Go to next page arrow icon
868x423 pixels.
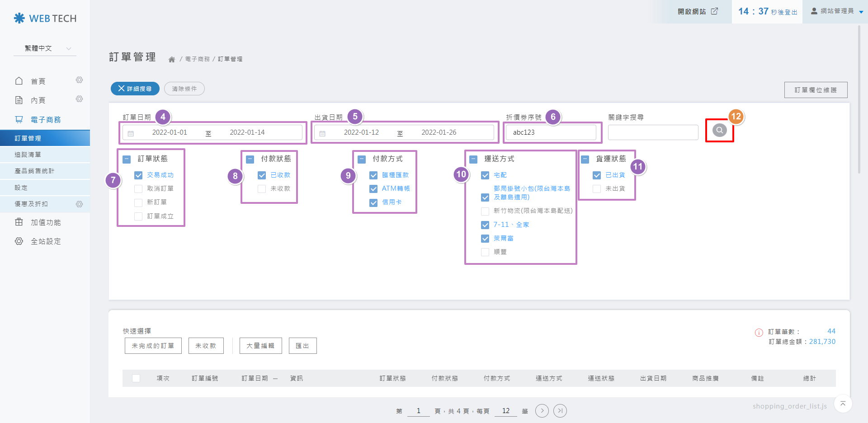[x=542, y=411]
